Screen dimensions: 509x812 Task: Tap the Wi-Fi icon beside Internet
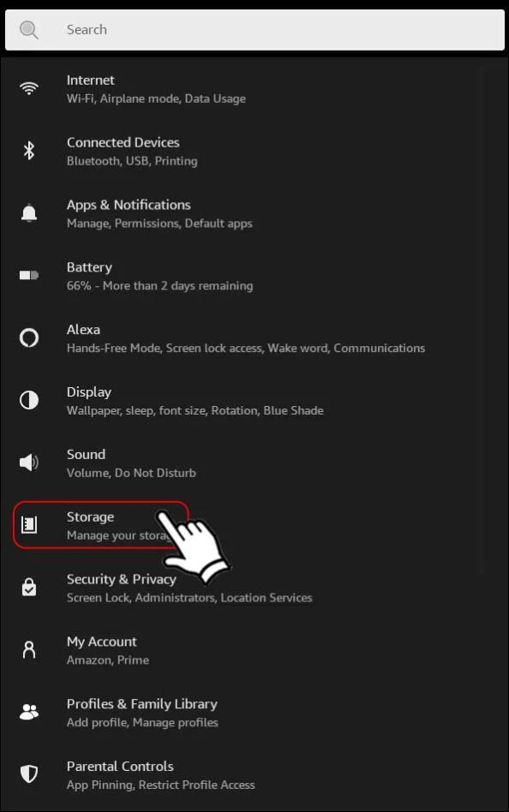click(x=29, y=88)
